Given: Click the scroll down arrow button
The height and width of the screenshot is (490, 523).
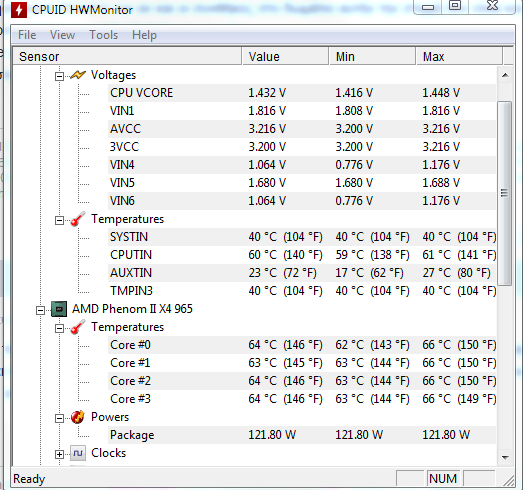Looking at the screenshot, I should click(505, 457).
